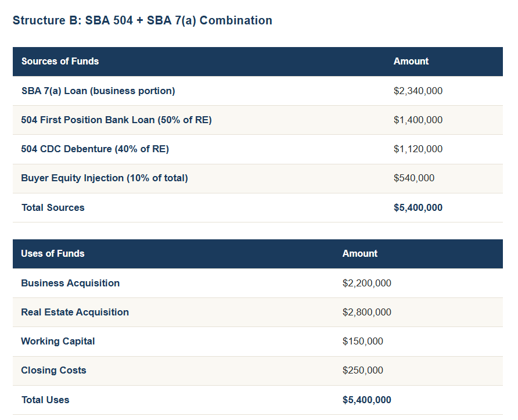Click the Sources of Funds column header

tap(60, 61)
